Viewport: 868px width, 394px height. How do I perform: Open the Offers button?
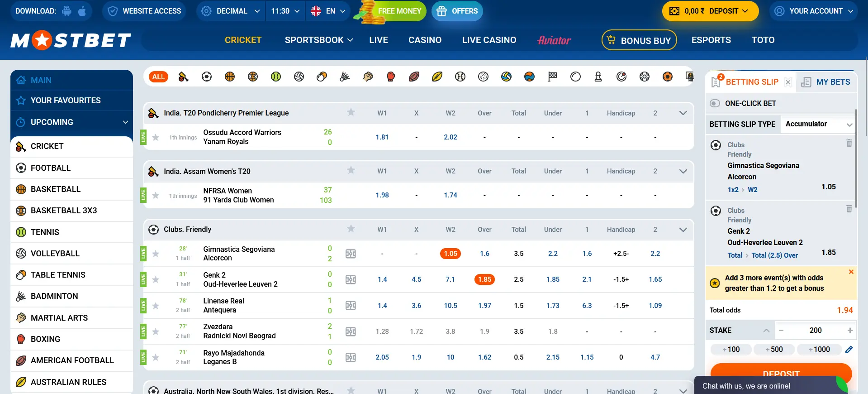pos(457,11)
